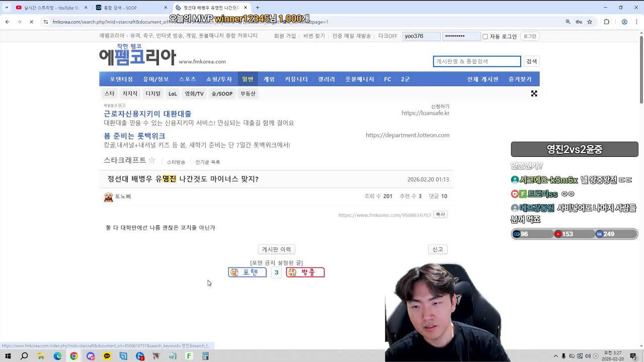The image size is (644, 362).
Task: Open password key icon in address bar
Action: 579,22
